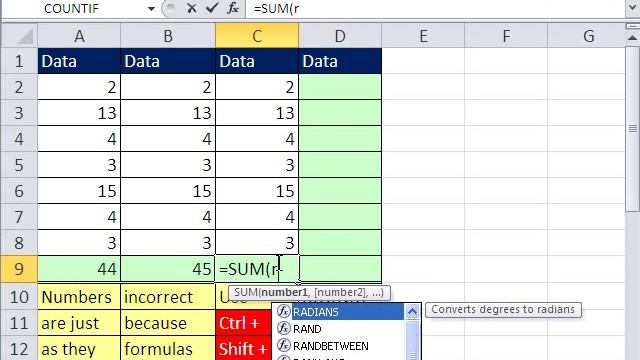Select column A header
The image size is (640, 360).
pyautogui.click(x=79, y=36)
